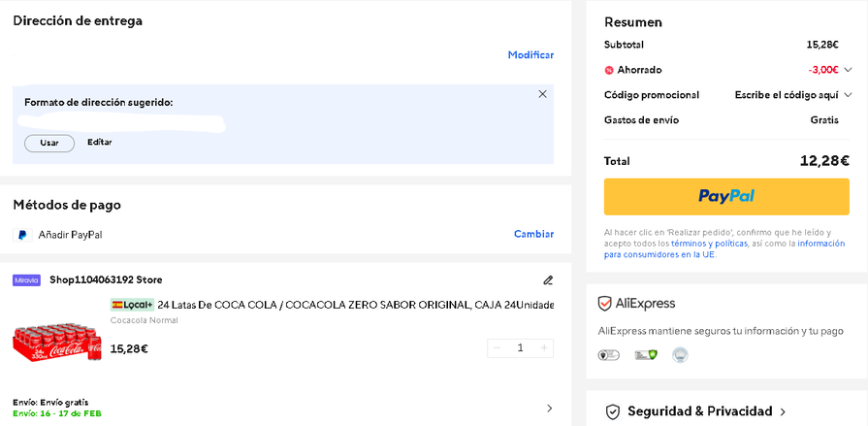Pay with the yellow PayPal button
Screen dimensions: 868x426
tap(726, 197)
